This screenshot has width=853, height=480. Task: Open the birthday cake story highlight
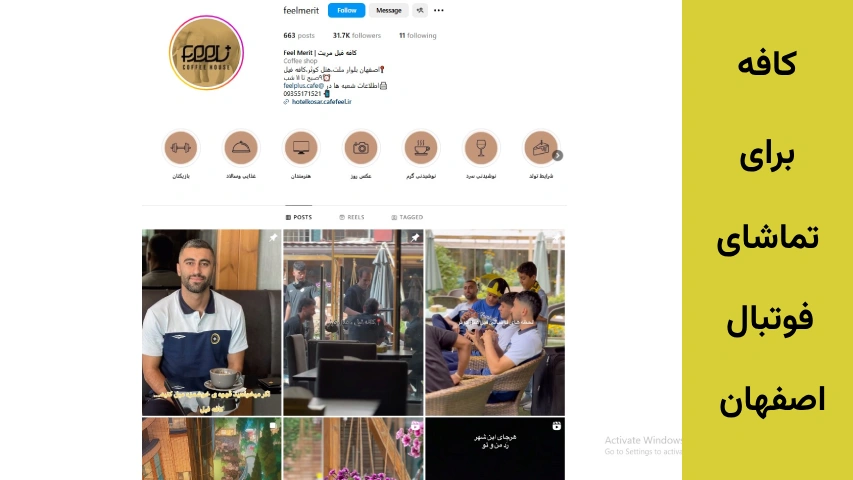click(540, 147)
